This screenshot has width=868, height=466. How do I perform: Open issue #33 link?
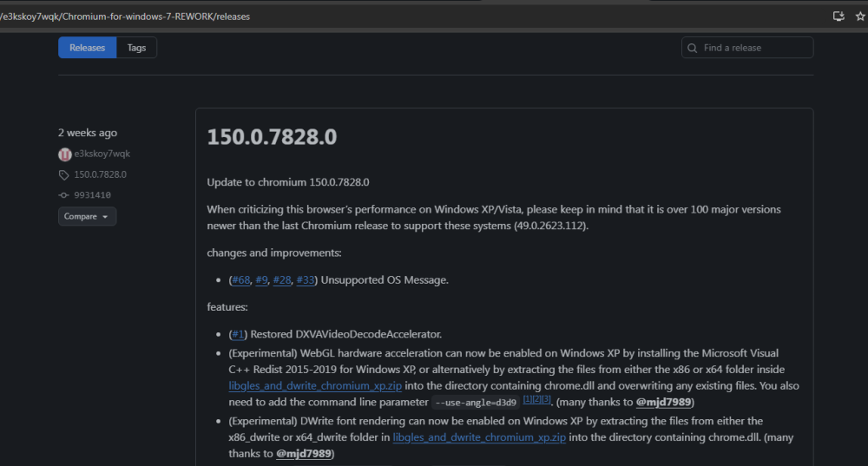pyautogui.click(x=305, y=280)
